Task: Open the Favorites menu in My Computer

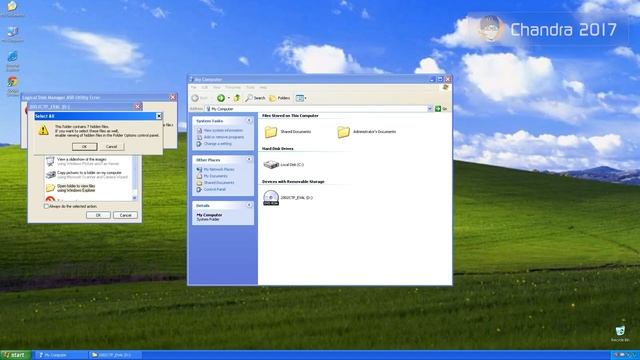Action: (x=233, y=87)
